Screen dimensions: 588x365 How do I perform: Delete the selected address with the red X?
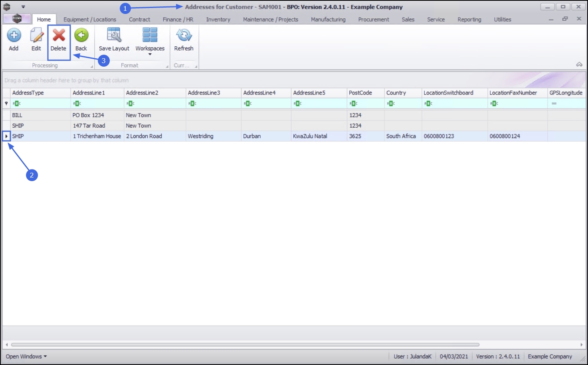59,35
